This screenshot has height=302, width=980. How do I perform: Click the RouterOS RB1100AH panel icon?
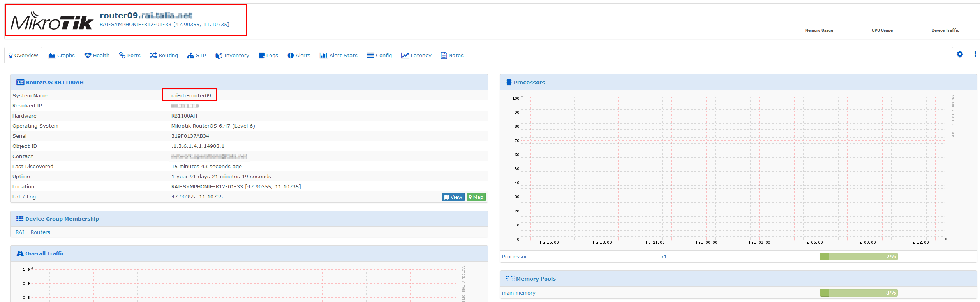click(x=20, y=82)
